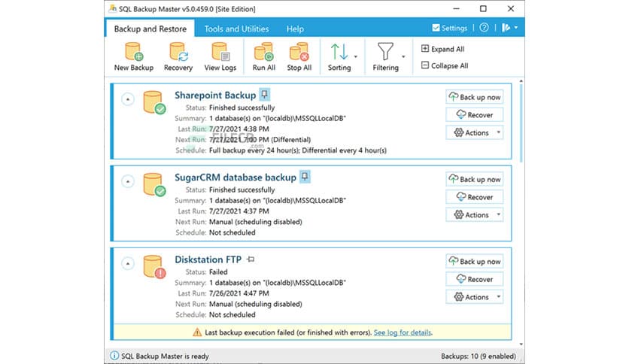Back up now for SugarCRM database backup
Screen dimensions: 629x364
coord(475,179)
